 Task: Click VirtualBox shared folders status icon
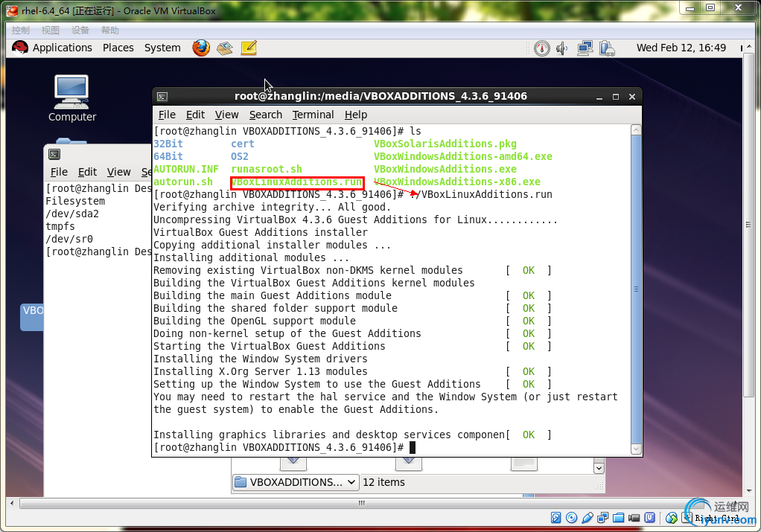pyautogui.click(x=618, y=517)
